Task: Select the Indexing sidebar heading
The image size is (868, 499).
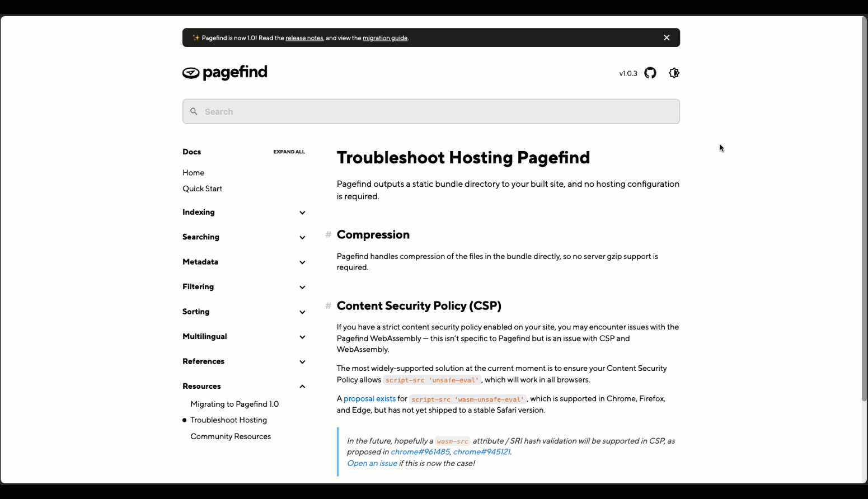Action: 199,212
